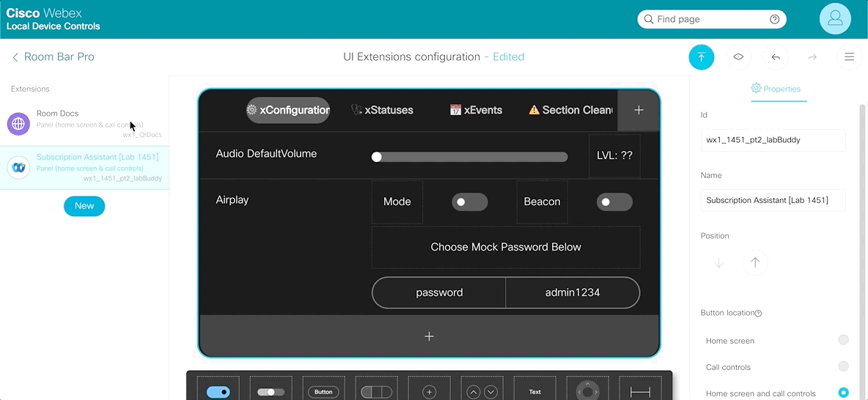Add a new page with plus tab

point(639,110)
